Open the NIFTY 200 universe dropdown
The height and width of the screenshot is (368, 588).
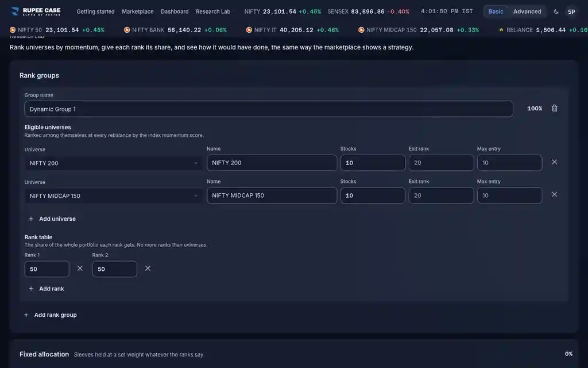tap(113, 163)
